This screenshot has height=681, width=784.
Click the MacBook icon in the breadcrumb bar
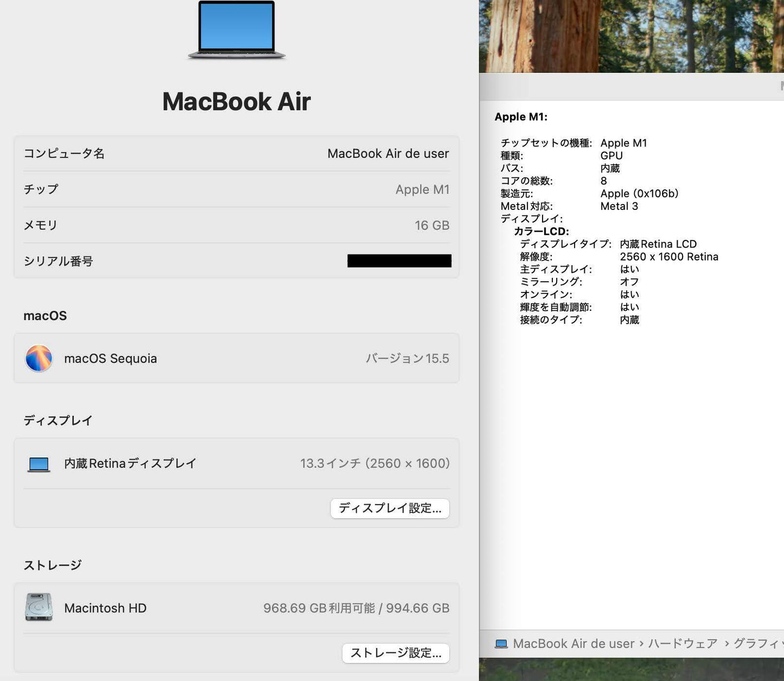coord(501,644)
